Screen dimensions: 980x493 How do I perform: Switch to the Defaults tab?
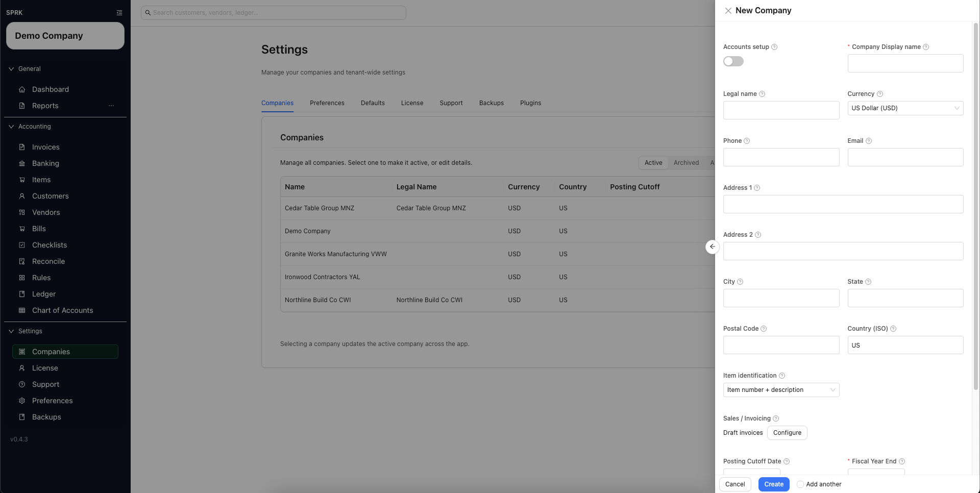373,103
